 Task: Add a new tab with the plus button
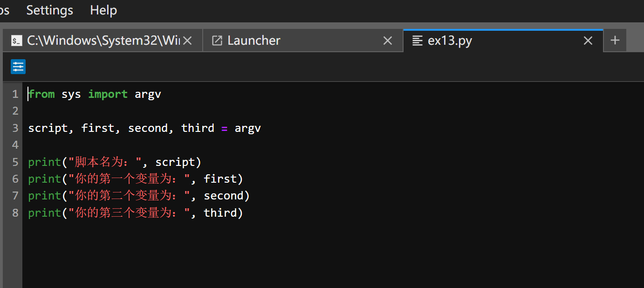pos(615,41)
